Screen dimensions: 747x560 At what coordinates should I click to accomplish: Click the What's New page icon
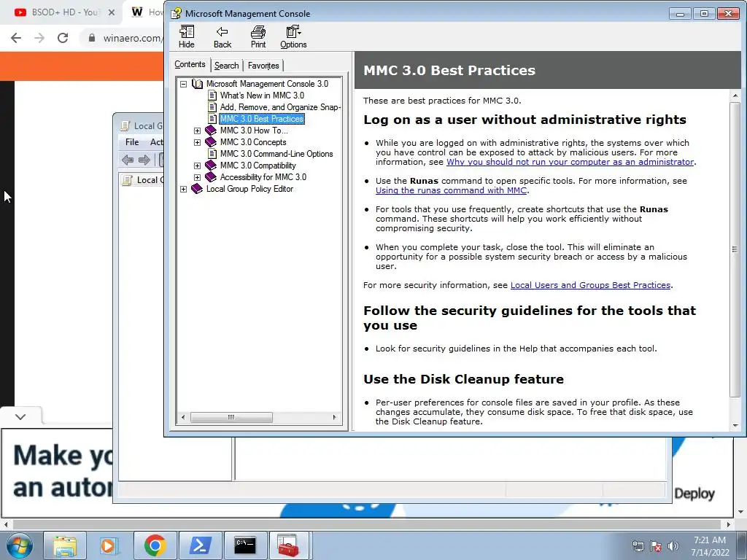coord(212,96)
